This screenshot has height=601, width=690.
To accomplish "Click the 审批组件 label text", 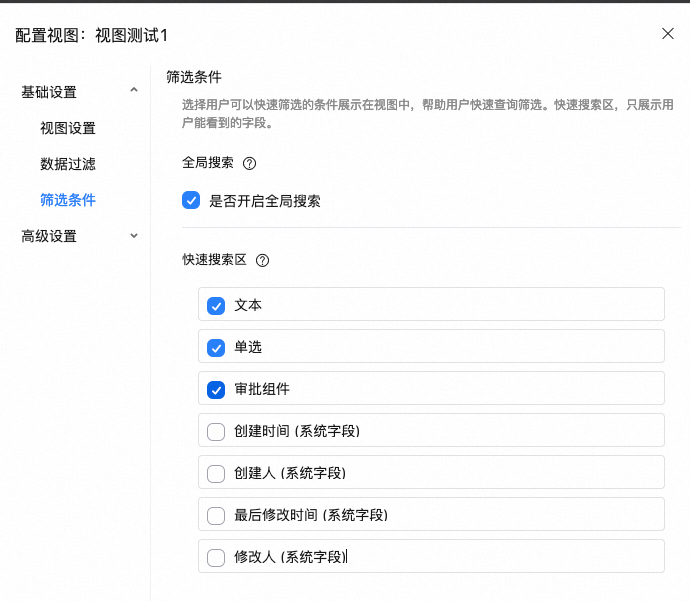I will [262, 389].
